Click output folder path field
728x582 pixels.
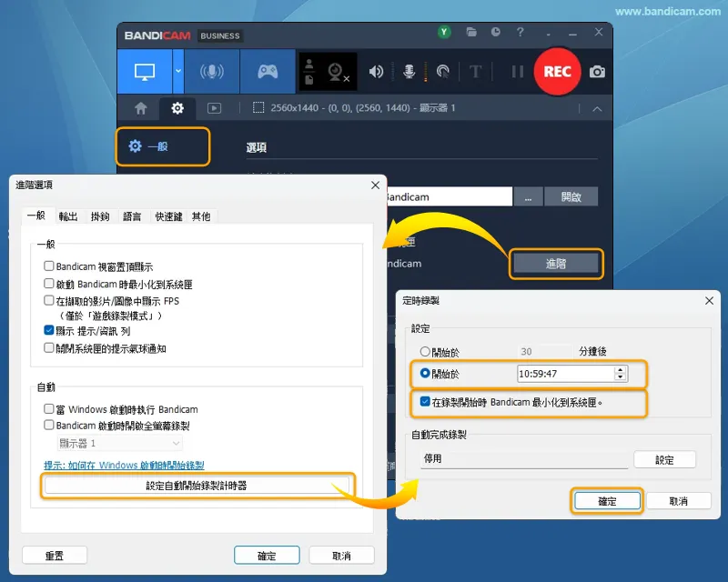(449, 196)
